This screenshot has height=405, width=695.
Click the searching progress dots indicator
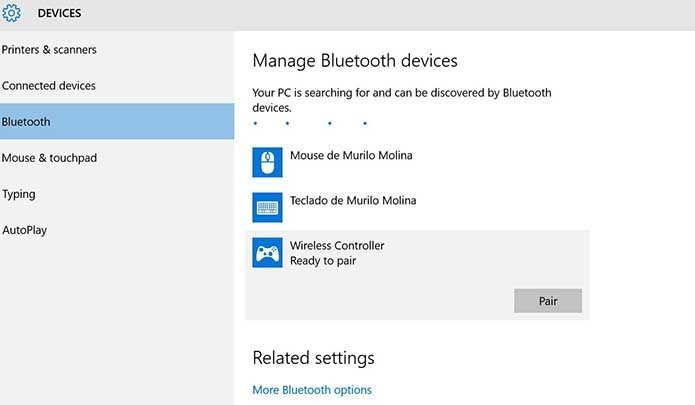click(x=310, y=123)
